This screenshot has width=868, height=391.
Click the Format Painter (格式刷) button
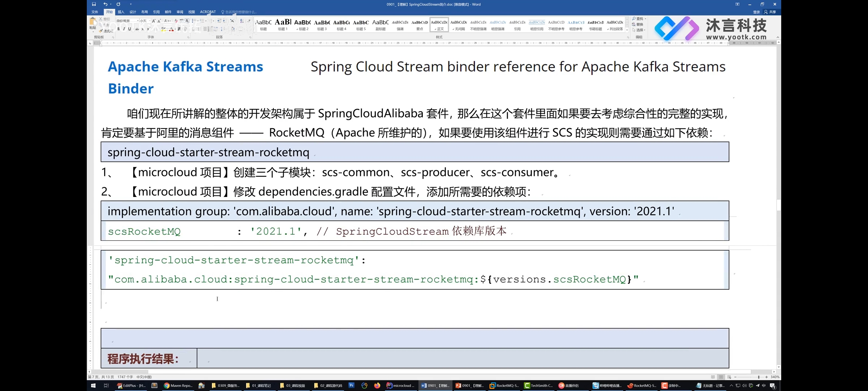tap(106, 31)
